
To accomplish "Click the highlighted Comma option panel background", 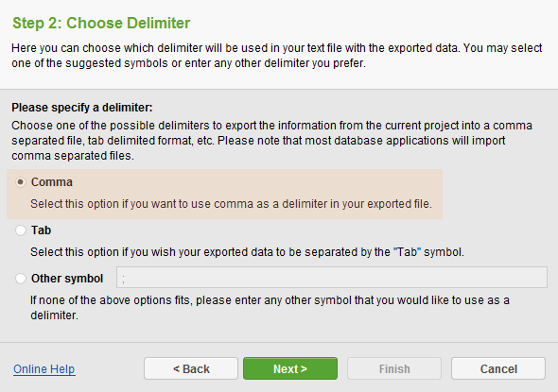I will 224,194.
